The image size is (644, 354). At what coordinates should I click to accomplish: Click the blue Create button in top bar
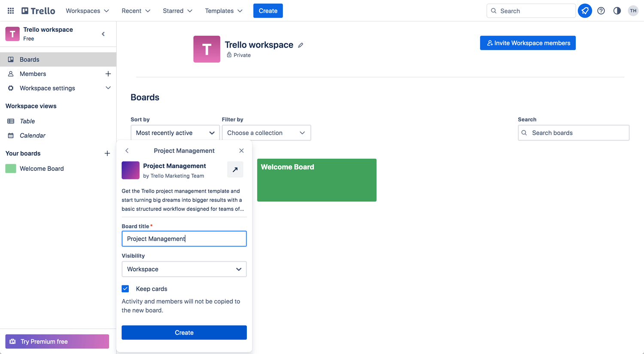(x=268, y=11)
